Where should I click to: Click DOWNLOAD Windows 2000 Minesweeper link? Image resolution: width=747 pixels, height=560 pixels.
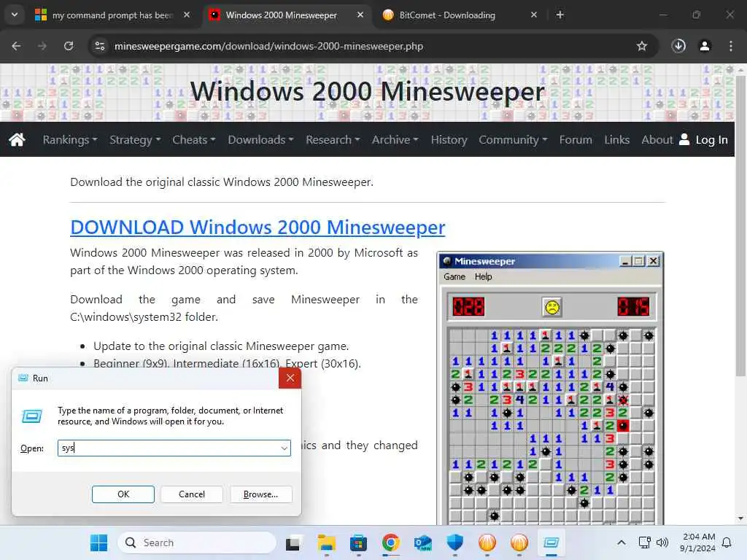click(258, 227)
